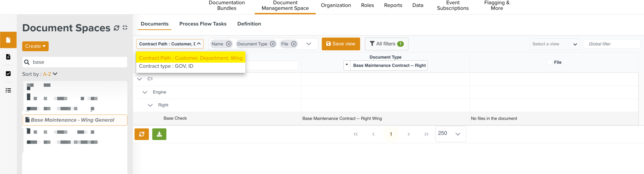This screenshot has width=644, height=174.
Task: Click the collapse icon beside Document Spaces heading
Action: 125,28
